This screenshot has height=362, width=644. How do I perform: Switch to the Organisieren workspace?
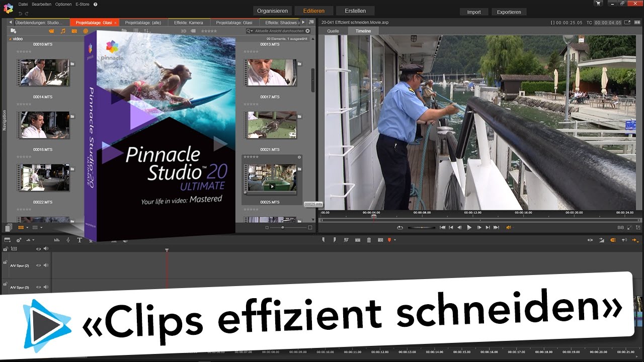(272, 11)
